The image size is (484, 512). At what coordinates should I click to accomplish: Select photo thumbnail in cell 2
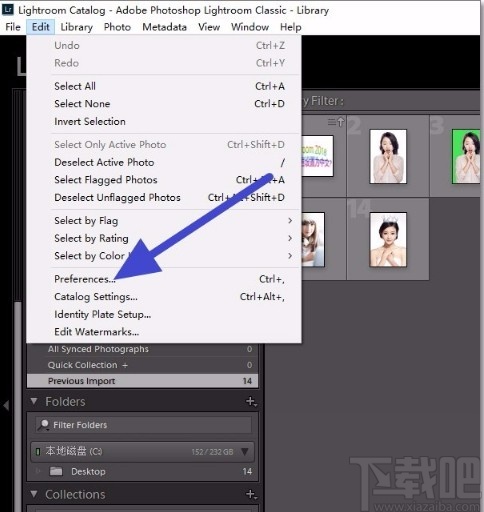(388, 156)
